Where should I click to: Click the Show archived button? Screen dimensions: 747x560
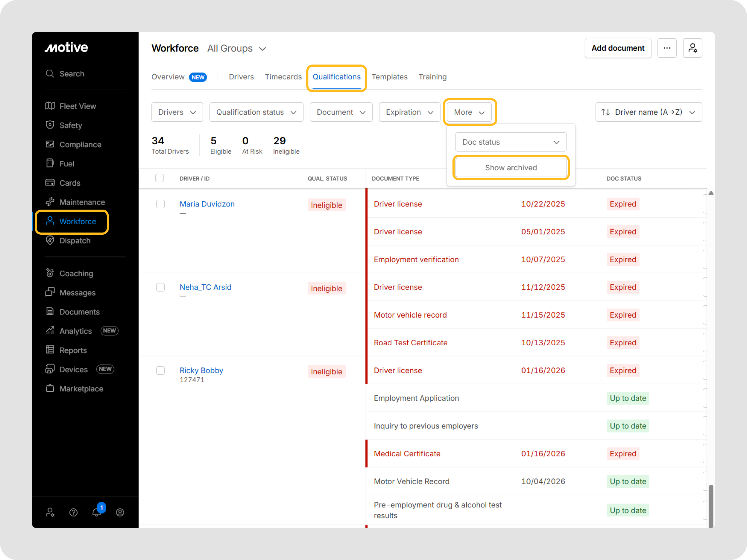point(511,168)
